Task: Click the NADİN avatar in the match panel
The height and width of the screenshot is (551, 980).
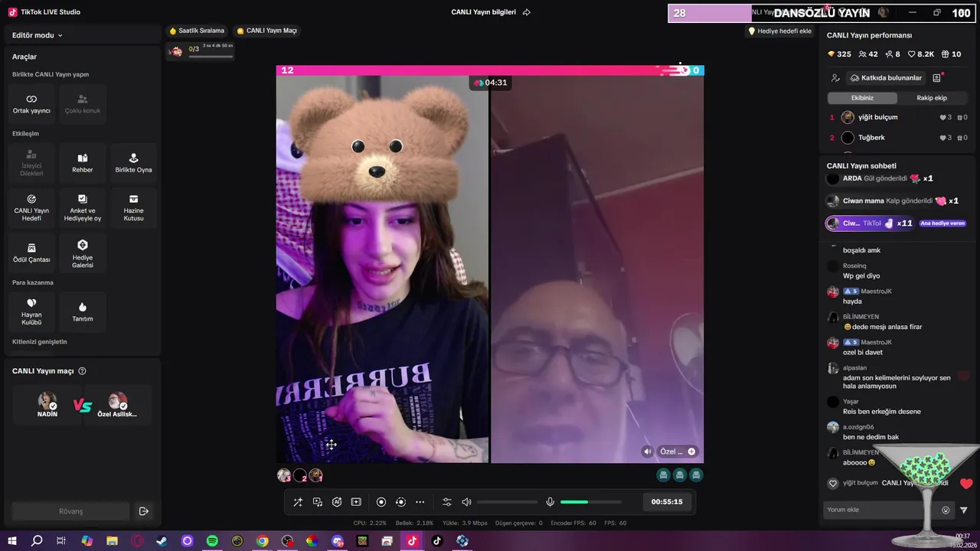Action: (47, 401)
